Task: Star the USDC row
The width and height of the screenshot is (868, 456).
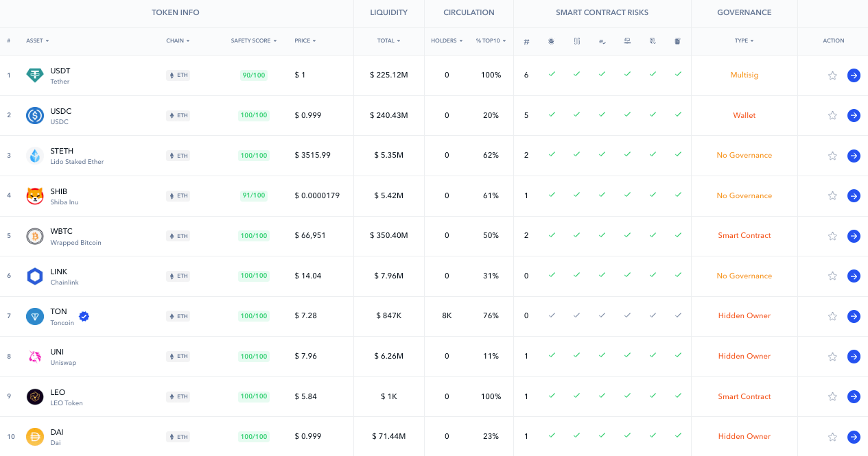Action: pos(832,115)
